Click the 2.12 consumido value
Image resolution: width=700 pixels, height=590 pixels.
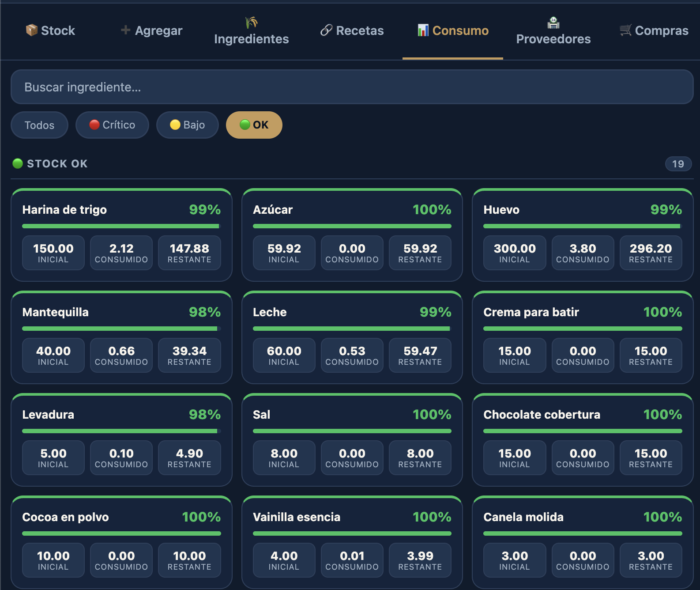[121, 249]
